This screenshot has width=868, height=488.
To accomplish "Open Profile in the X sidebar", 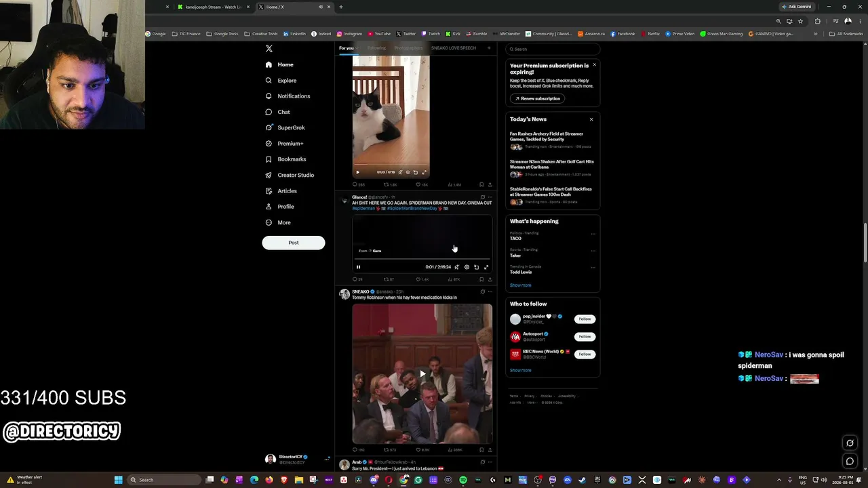I will [279, 207].
